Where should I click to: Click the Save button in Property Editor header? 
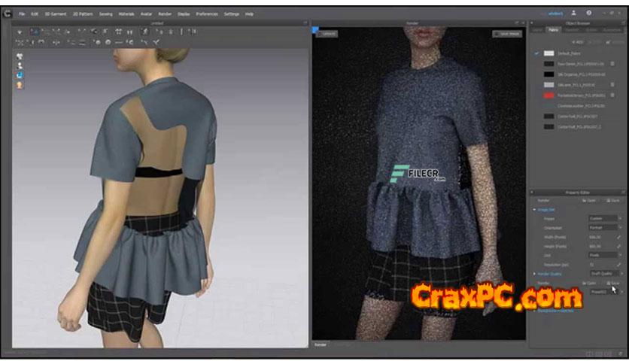coord(612,200)
